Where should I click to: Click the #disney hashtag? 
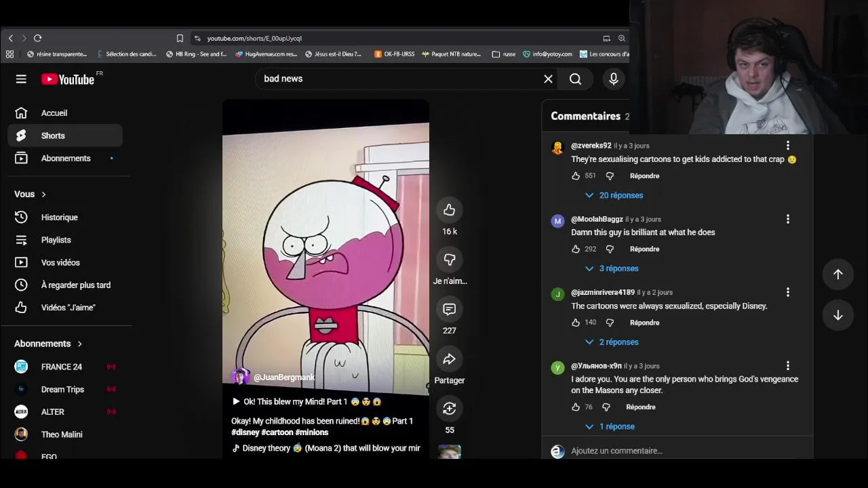245,432
